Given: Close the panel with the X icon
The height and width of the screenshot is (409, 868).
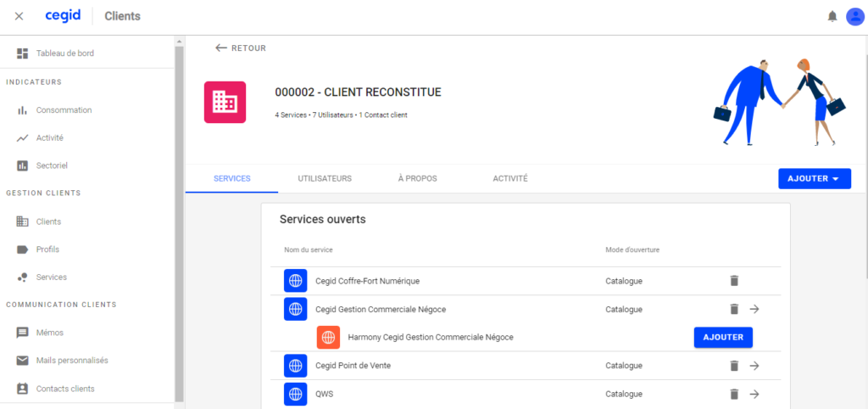Looking at the screenshot, I should (19, 16).
